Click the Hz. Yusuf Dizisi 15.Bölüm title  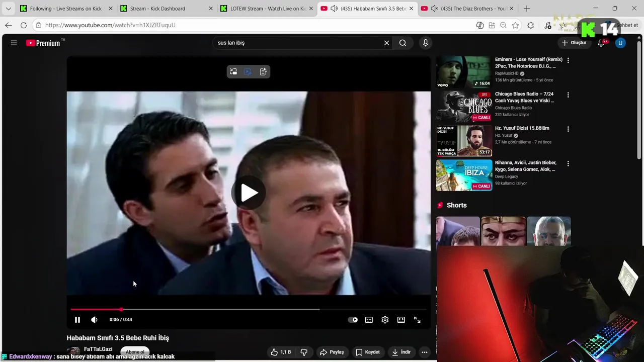click(522, 128)
